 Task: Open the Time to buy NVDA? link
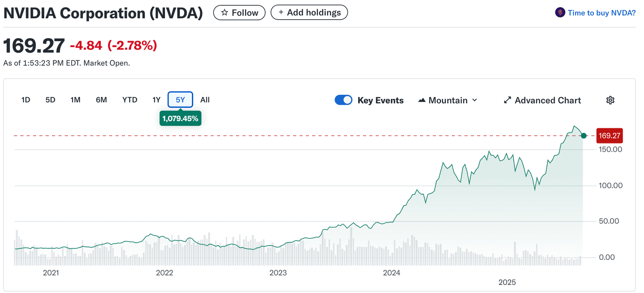click(602, 13)
